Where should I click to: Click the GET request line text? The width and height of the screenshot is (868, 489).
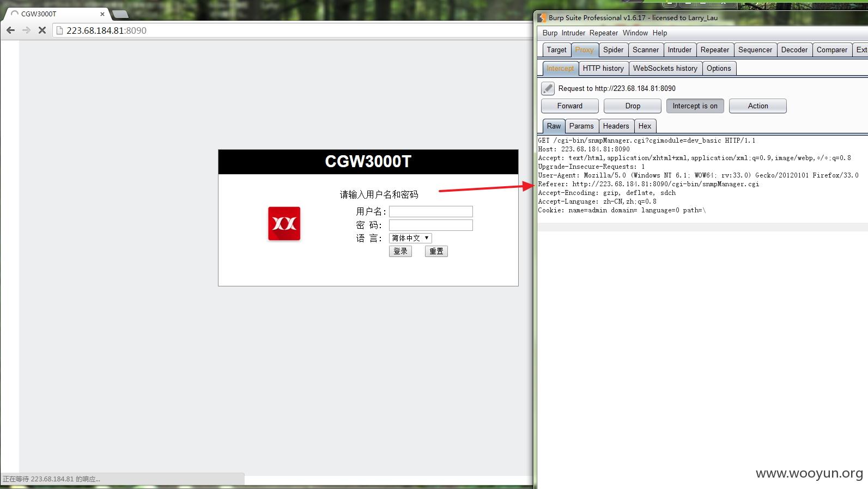[x=647, y=140]
